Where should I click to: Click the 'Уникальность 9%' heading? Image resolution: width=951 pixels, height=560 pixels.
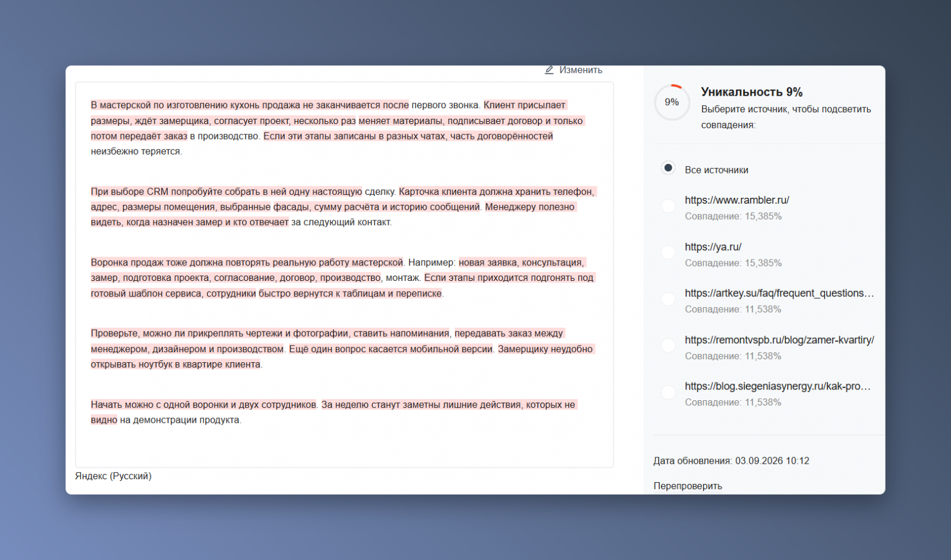coord(751,92)
